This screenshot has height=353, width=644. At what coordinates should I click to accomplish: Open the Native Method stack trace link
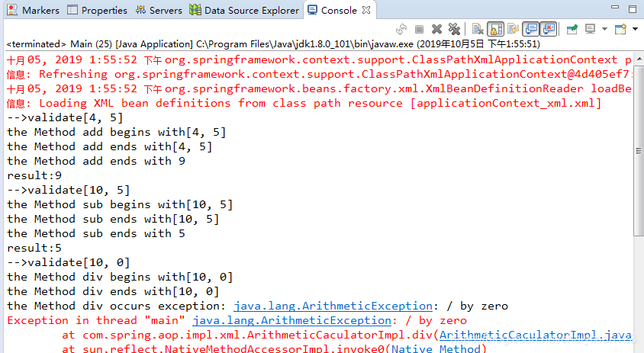(436, 349)
